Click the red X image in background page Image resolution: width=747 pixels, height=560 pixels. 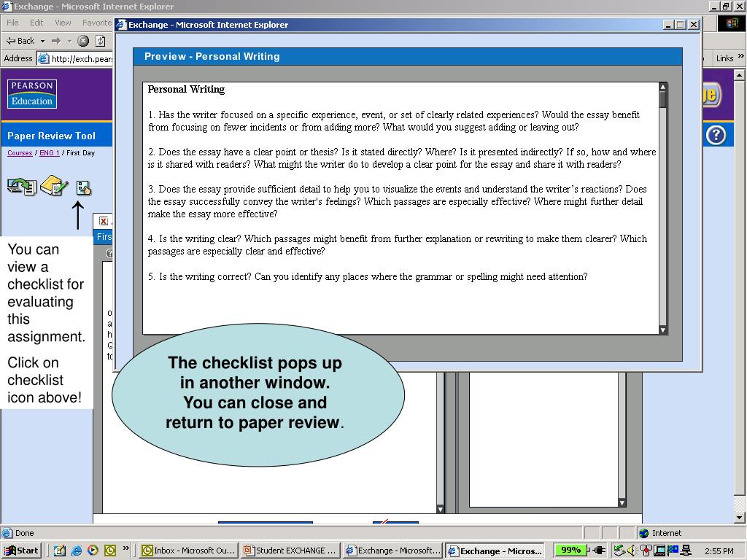[x=103, y=221]
